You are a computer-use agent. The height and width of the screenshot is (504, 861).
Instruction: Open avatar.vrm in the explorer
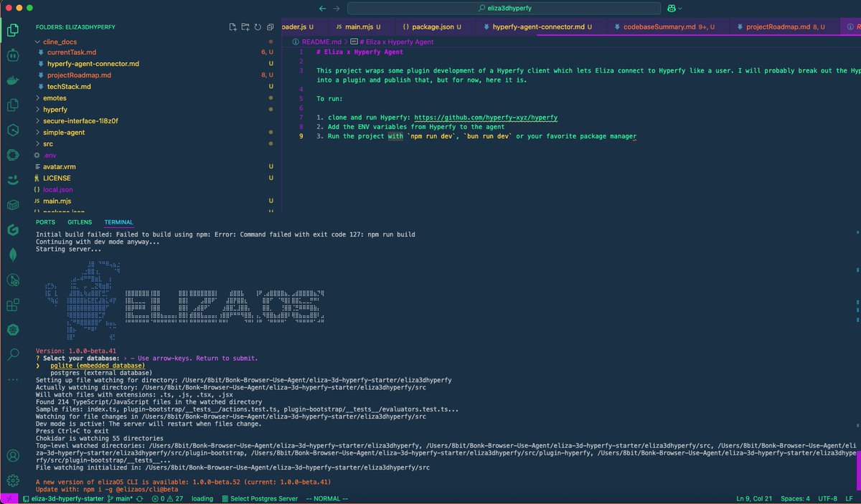pos(60,166)
